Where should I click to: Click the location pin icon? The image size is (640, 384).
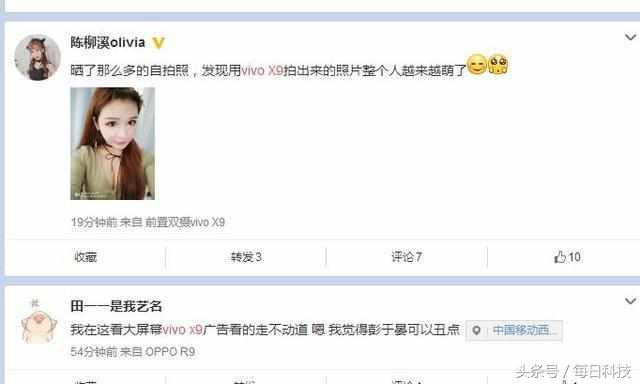pos(476,330)
